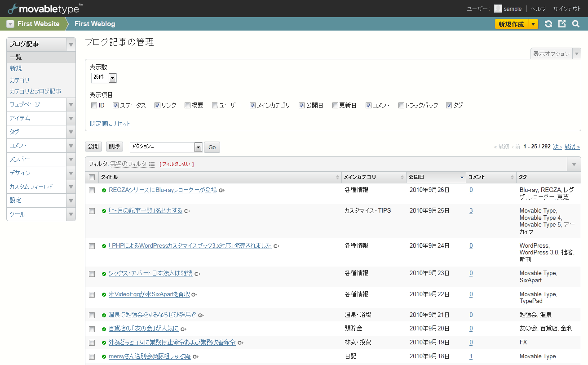This screenshot has width=588, height=365.
Task: Open the 表示数 25件 dropdown
Action: coord(104,78)
